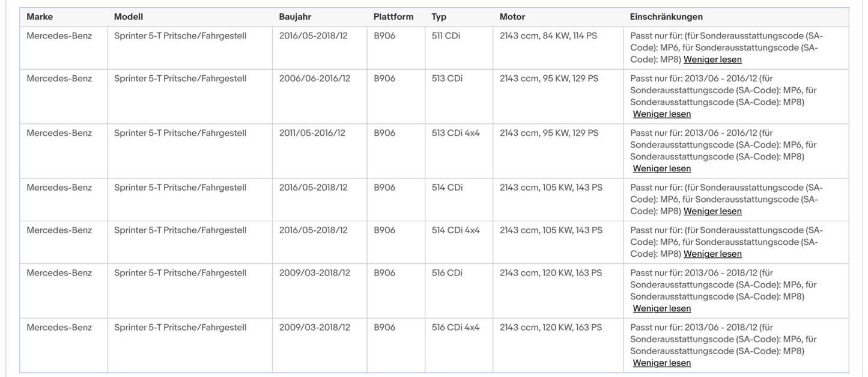Click 'Weniger lesen' in 513 CDi non-4x4 row
Screen dimensions: 868x377
661,114
